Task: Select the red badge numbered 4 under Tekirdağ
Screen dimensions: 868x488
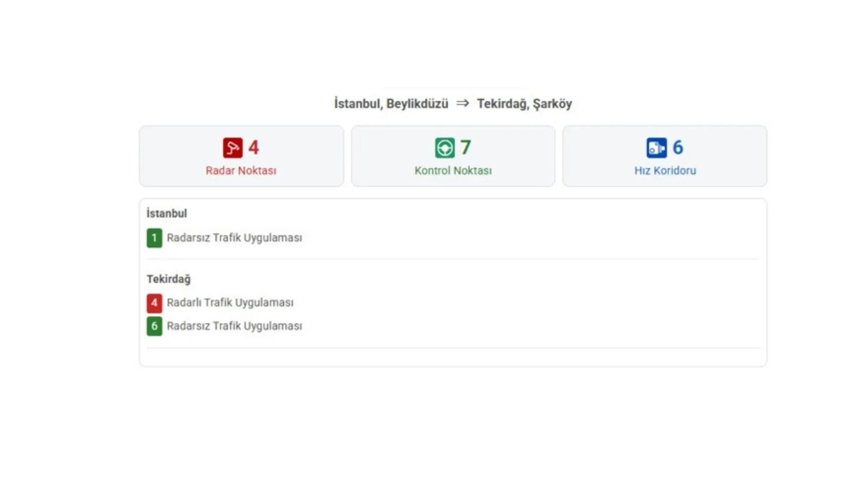Action: pos(154,303)
